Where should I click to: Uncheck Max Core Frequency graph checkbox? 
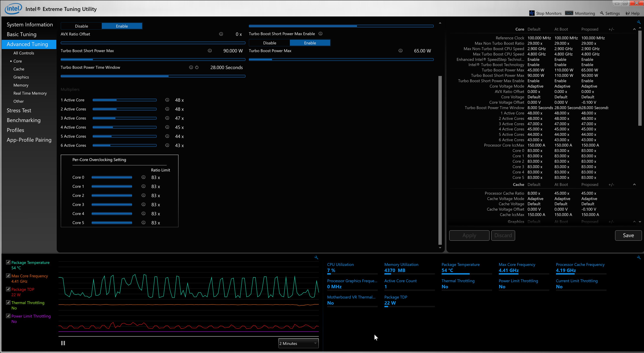8,276
